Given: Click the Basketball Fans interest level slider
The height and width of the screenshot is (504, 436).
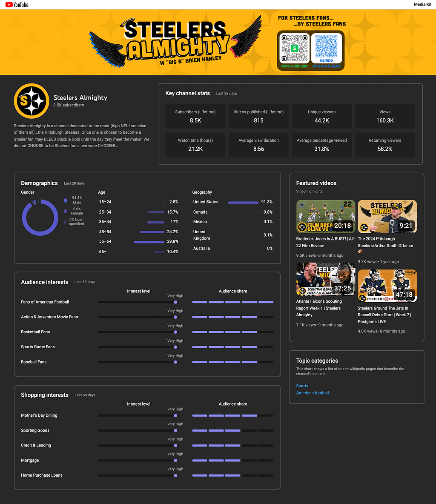Looking at the screenshot, I should pos(138,332).
